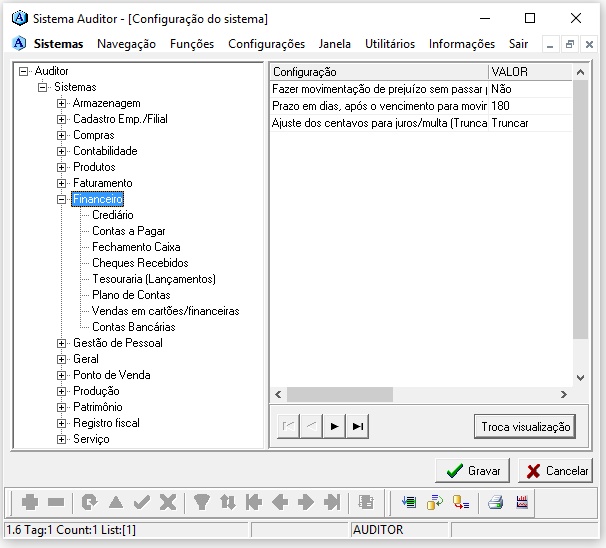Jump to first page in configuration navigator
Image resolution: width=606 pixels, height=548 pixels.
[288, 426]
